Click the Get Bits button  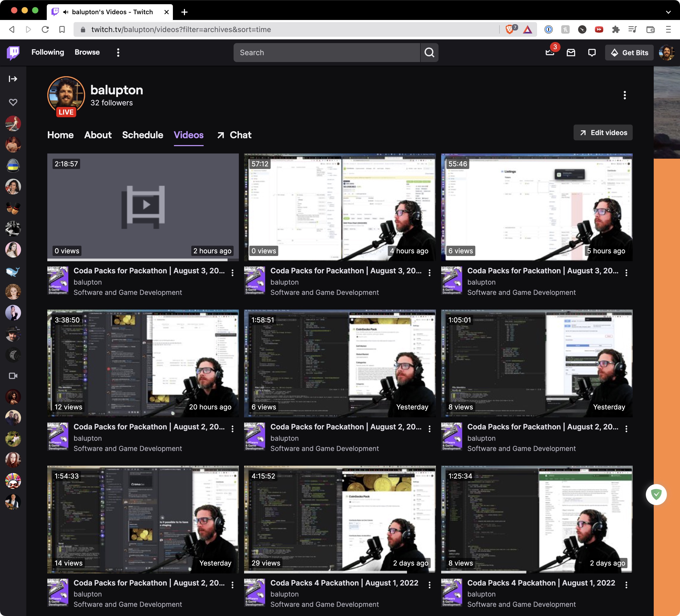[629, 53]
